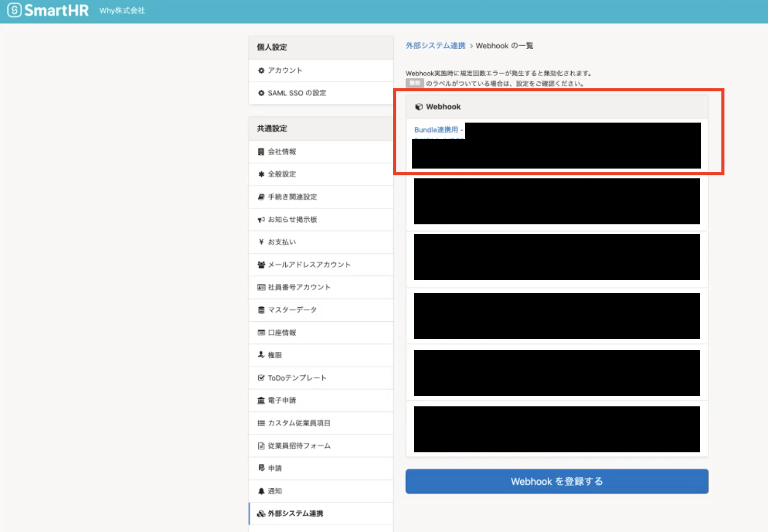Image resolution: width=768 pixels, height=532 pixels.
Task: Go to 会社情報 settings
Action: point(321,151)
